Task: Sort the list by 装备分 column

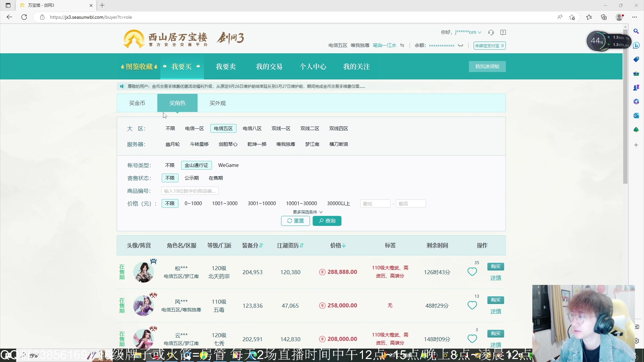Action: tap(253, 245)
